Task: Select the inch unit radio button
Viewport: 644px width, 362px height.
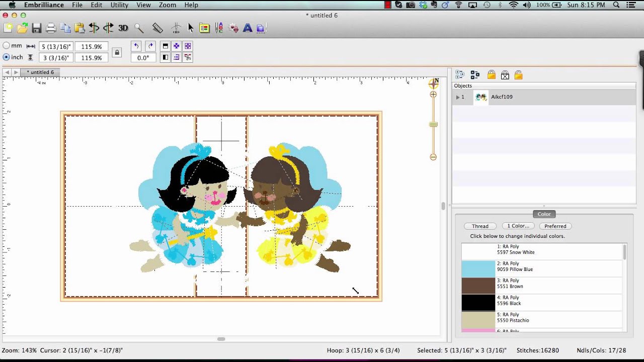Action: coord(6,57)
